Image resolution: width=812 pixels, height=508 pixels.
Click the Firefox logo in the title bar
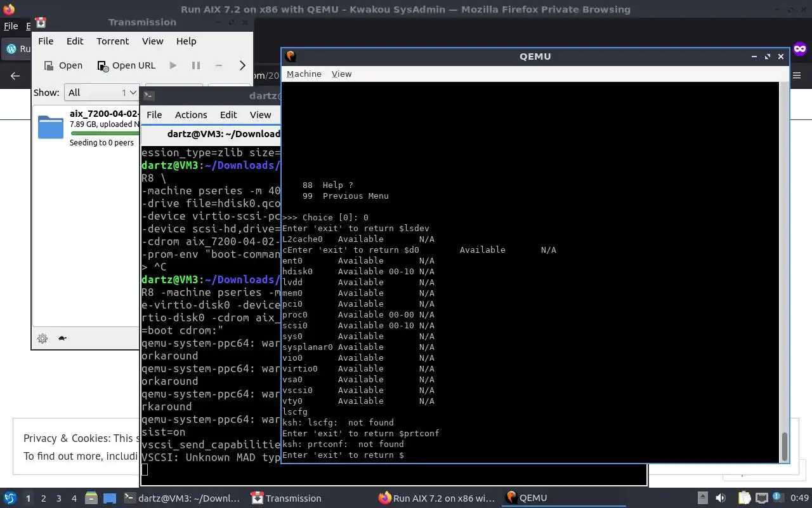point(9,10)
